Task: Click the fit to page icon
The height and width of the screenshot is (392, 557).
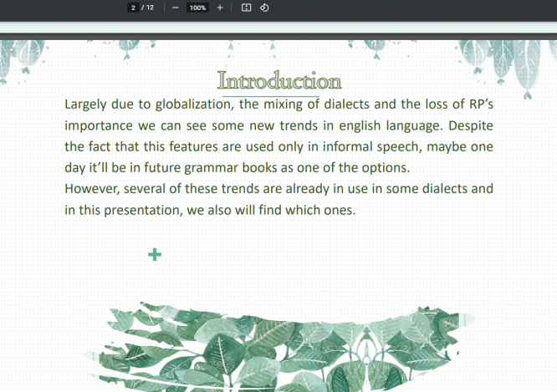Action: [246, 8]
